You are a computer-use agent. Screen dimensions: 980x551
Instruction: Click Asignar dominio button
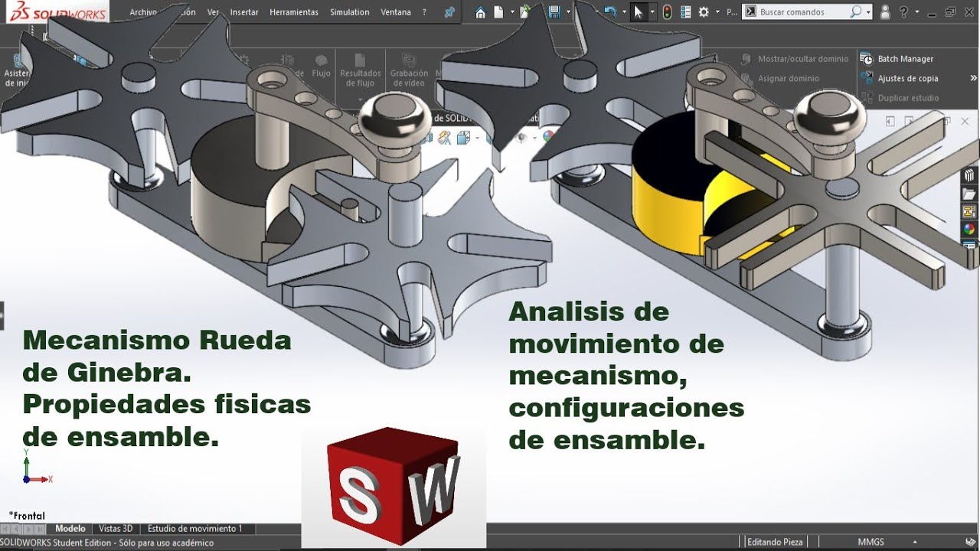(x=780, y=78)
